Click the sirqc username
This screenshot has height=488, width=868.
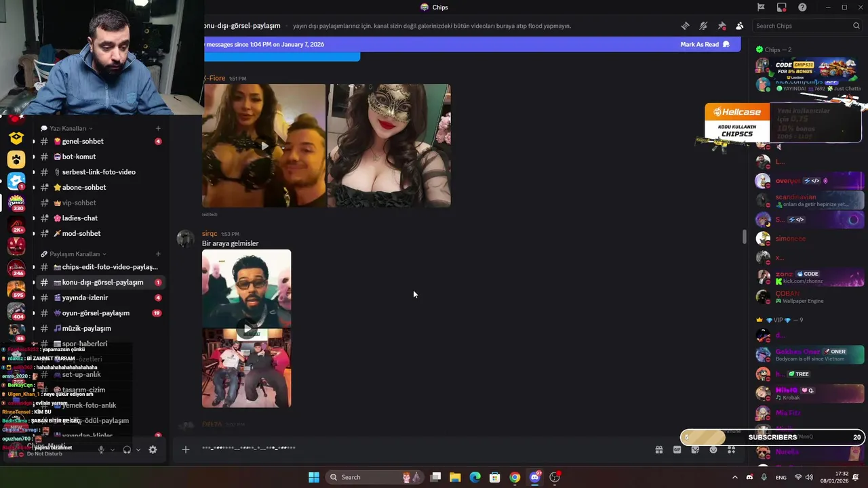[210, 234]
